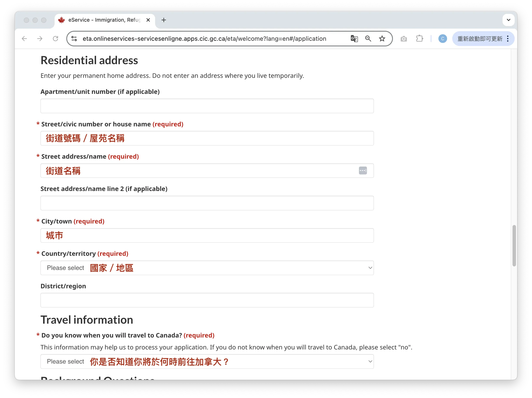Click the password manager icon in the Street address field
This screenshot has width=532, height=398.
[363, 171]
